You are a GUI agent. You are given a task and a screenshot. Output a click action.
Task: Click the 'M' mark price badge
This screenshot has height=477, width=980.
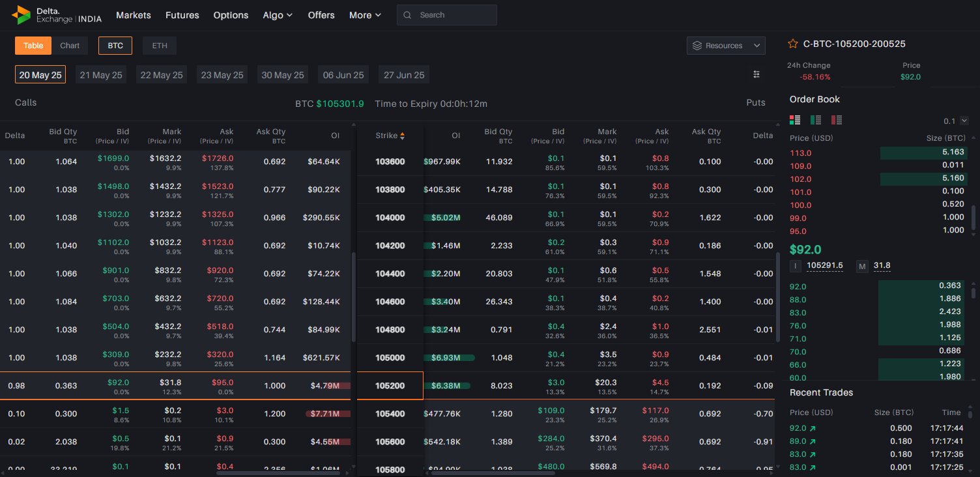tap(862, 266)
